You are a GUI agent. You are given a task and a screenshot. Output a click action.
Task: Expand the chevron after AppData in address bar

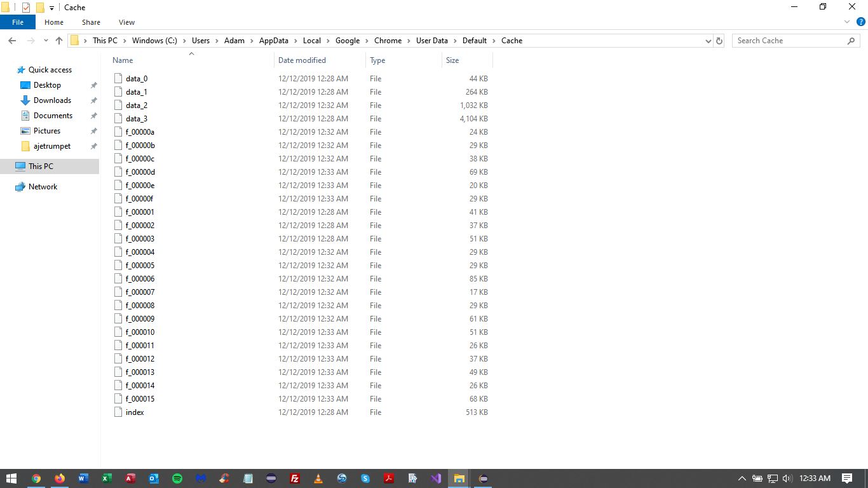click(x=295, y=41)
